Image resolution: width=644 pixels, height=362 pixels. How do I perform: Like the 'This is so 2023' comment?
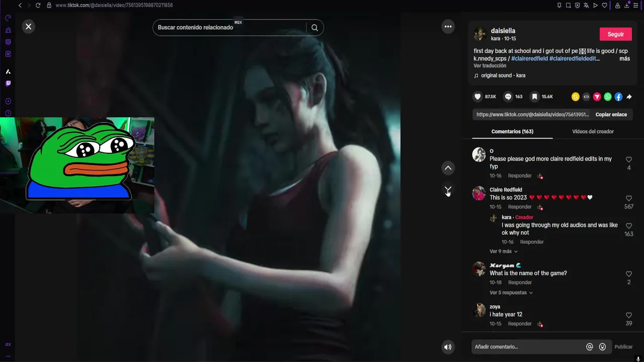[x=629, y=199]
